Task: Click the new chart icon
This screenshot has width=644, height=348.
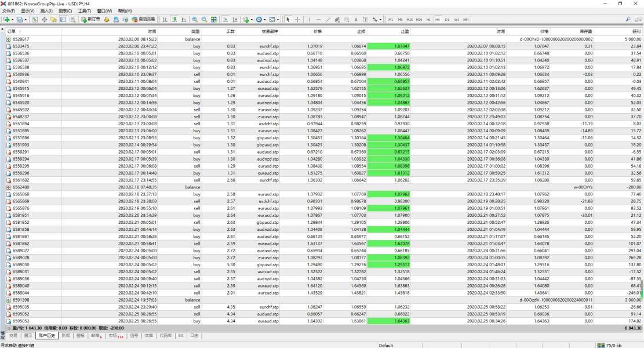Action: coord(6,19)
